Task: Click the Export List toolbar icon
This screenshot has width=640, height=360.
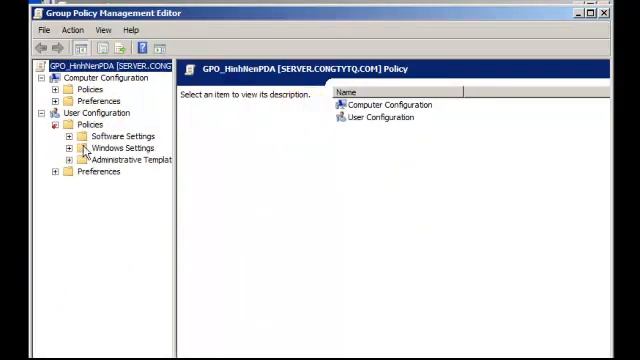Action: [x=120, y=48]
